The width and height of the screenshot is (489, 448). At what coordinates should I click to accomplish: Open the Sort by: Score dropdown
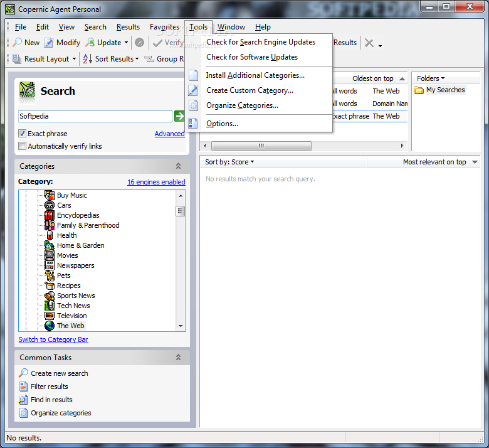[x=229, y=162]
